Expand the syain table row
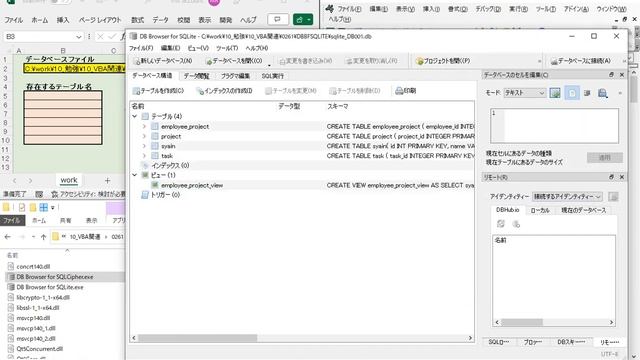 click(144, 146)
